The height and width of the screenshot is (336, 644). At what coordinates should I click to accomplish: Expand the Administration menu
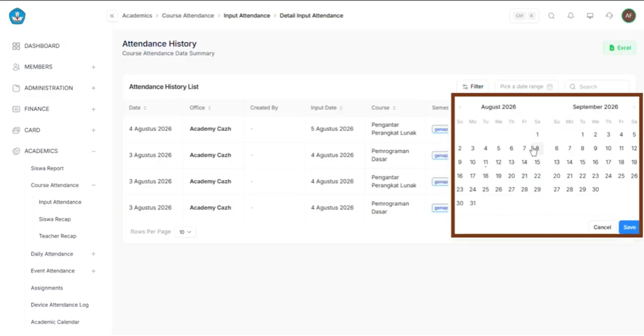[x=93, y=88]
